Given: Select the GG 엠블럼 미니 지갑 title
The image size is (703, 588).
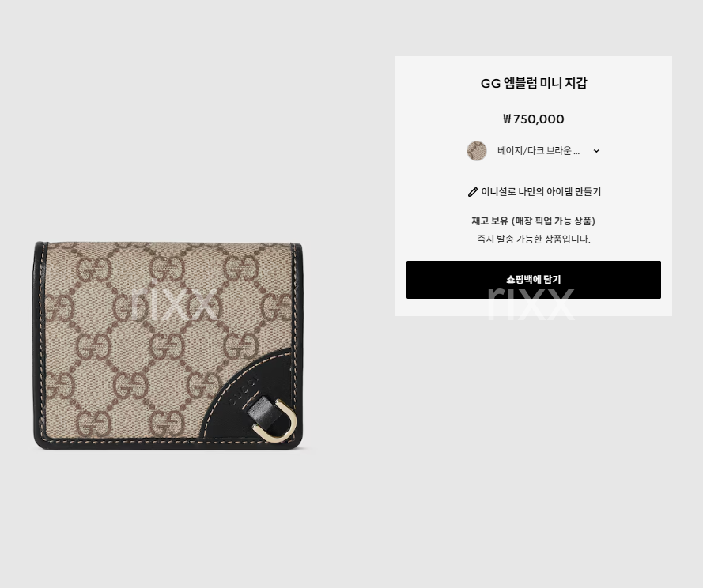Looking at the screenshot, I should pos(534,83).
